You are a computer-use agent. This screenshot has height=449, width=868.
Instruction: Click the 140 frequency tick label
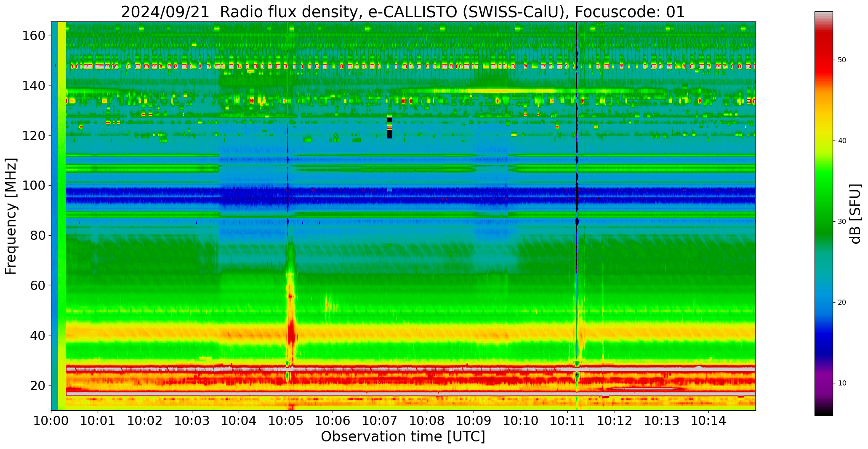tap(33, 85)
